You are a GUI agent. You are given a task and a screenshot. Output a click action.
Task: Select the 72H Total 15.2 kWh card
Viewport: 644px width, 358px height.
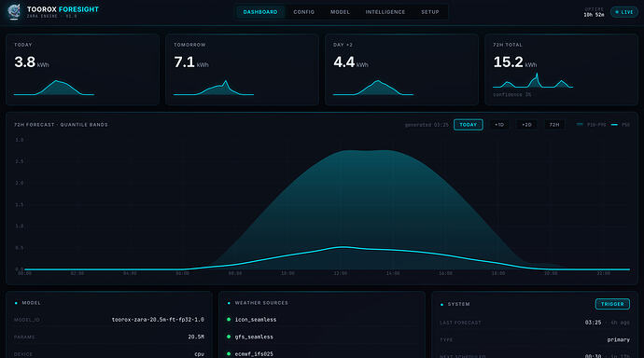click(561, 69)
